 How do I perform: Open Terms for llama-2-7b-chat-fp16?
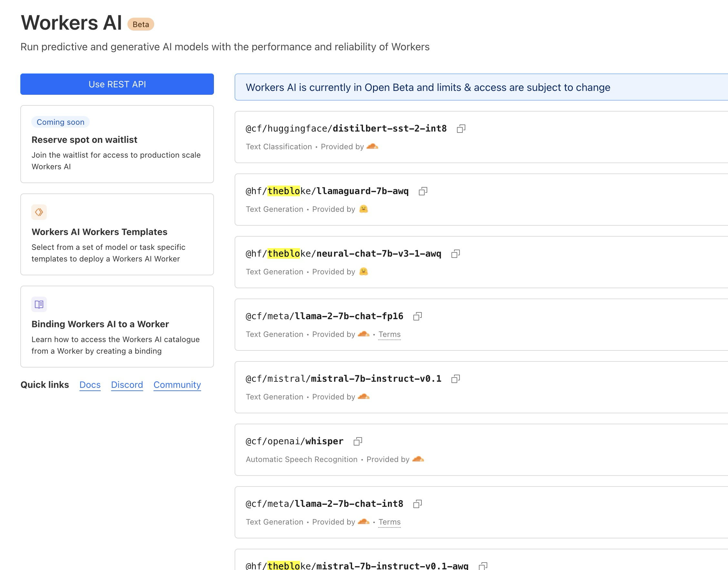(x=389, y=334)
